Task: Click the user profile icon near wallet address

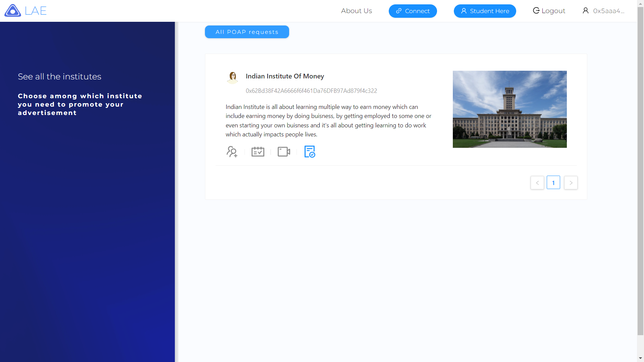Action: (586, 11)
